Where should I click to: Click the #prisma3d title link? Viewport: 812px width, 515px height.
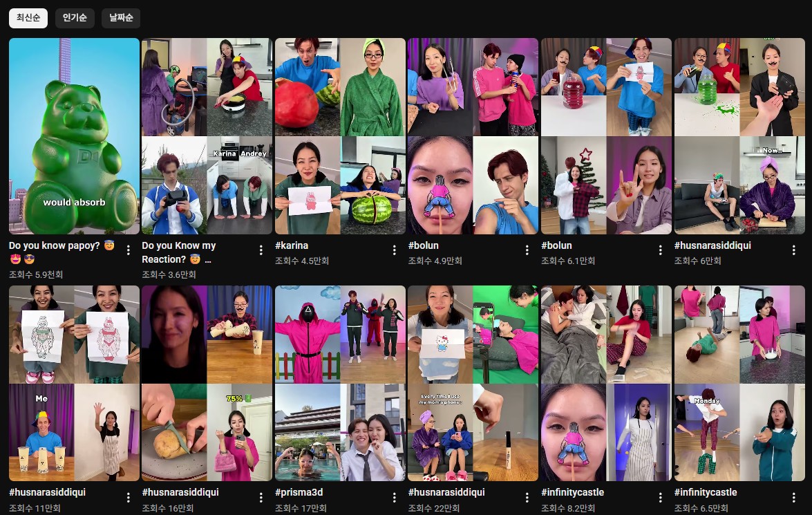(299, 492)
